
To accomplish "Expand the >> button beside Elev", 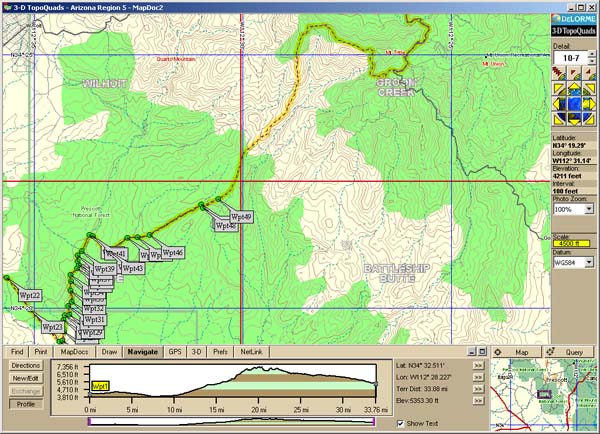I will pyautogui.click(x=478, y=401).
